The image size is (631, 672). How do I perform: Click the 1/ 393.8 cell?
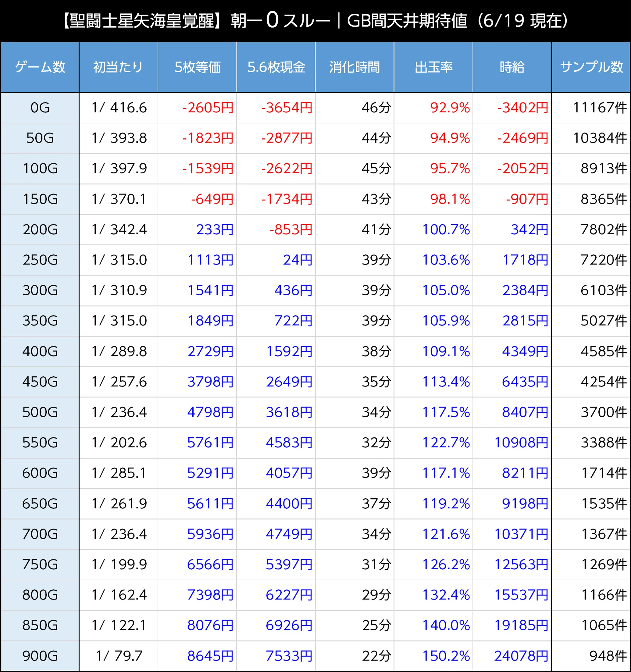click(x=119, y=138)
